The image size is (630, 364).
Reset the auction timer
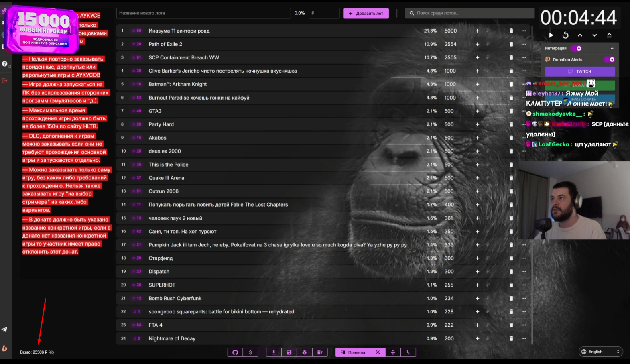[x=565, y=35]
